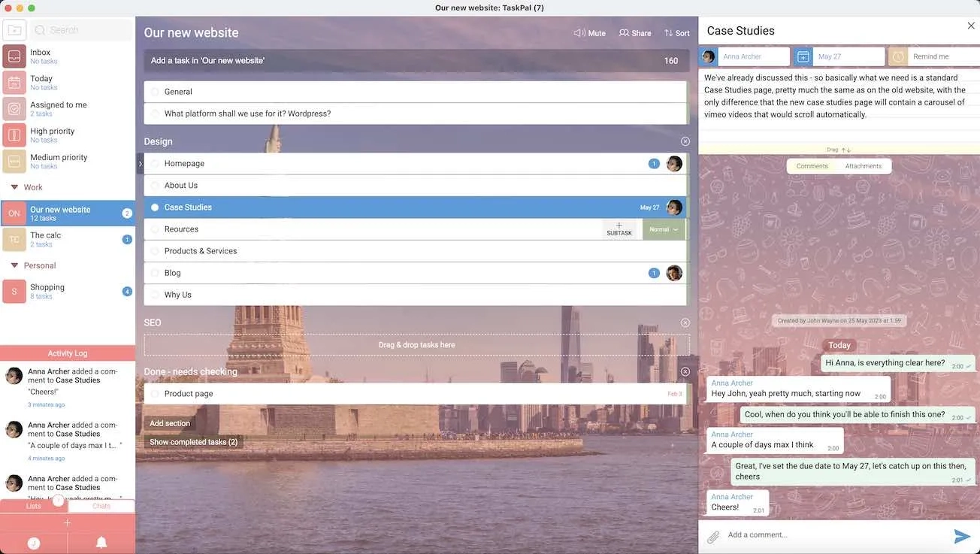Click the Add section button
The image size is (980, 554).
click(x=170, y=423)
